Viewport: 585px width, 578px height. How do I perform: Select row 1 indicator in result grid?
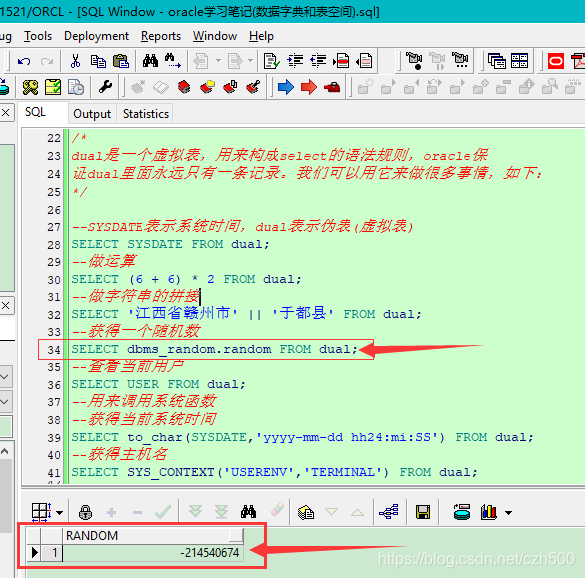click(44, 553)
